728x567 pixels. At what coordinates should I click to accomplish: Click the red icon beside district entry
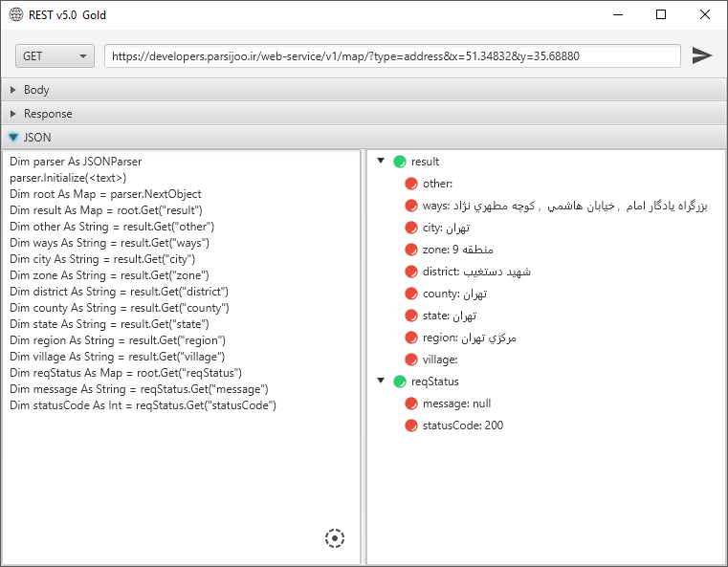click(411, 272)
